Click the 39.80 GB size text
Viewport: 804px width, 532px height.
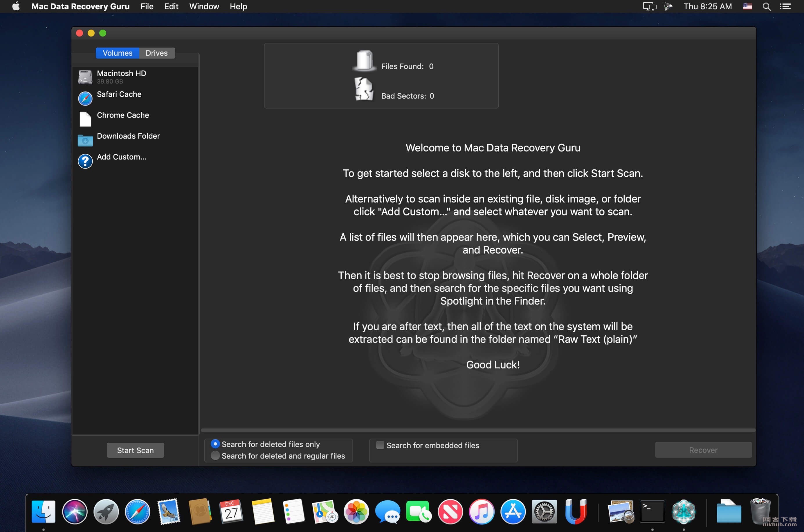coord(110,82)
